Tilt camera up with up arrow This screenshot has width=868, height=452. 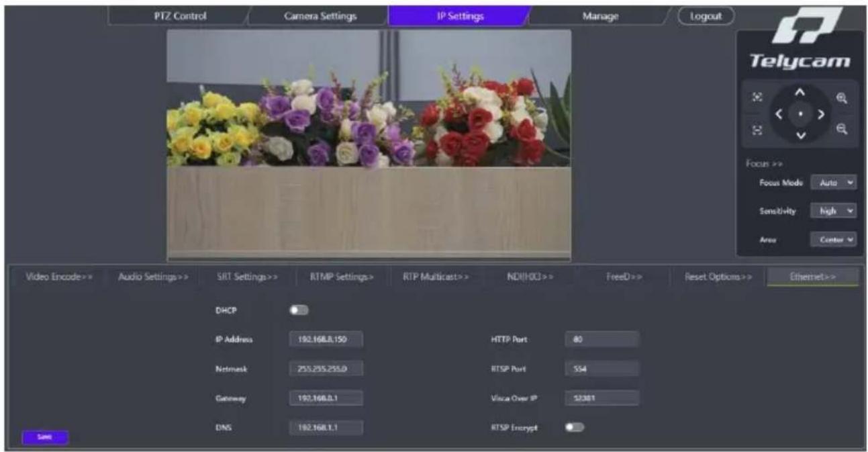tap(799, 92)
